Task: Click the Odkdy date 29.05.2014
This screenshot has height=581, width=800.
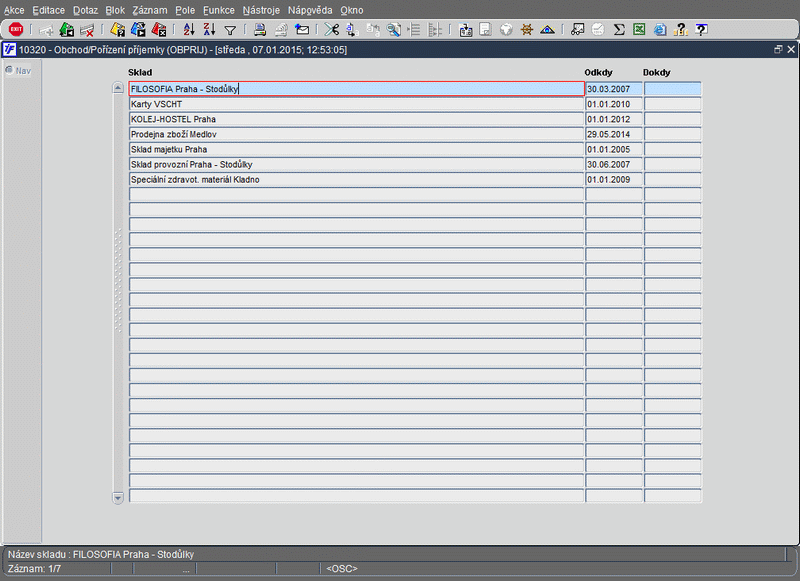Action: click(614, 134)
